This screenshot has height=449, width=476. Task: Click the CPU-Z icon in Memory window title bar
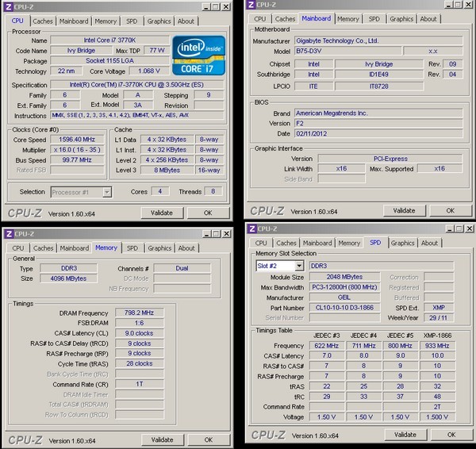tap(9, 234)
